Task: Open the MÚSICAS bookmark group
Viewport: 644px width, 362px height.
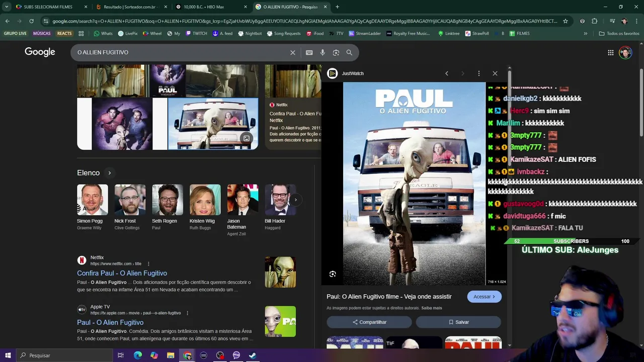Action: click(x=42, y=34)
